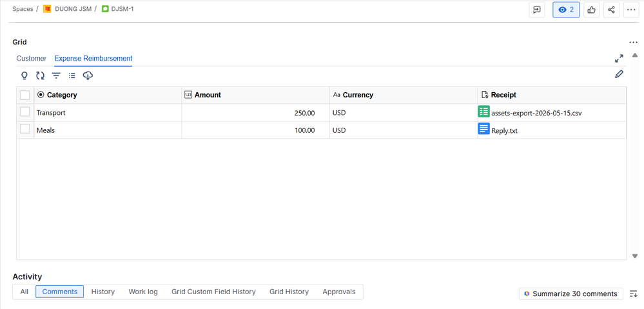Open assets-export-2026-05-15.csv receipt
Viewport: 644px width, 309px height.
(536, 113)
